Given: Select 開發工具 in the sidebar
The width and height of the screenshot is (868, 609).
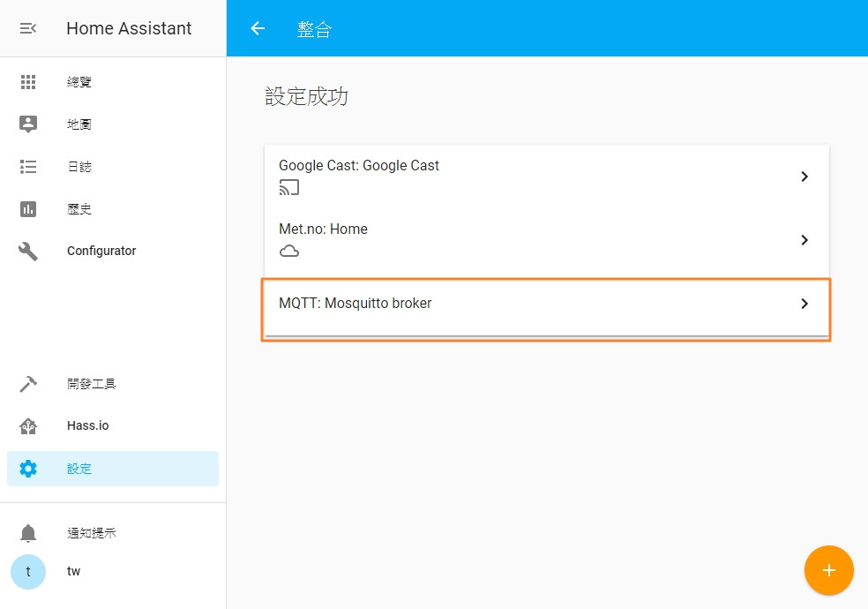Looking at the screenshot, I should tap(113, 384).
